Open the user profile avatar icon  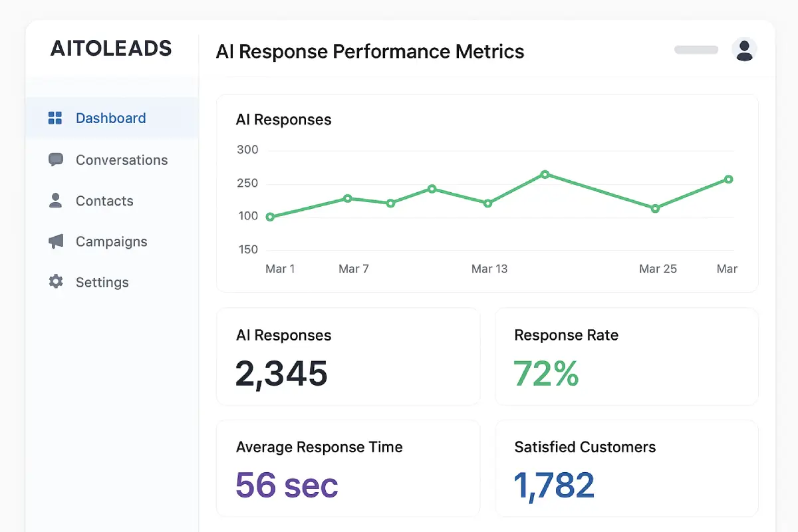[x=743, y=49]
